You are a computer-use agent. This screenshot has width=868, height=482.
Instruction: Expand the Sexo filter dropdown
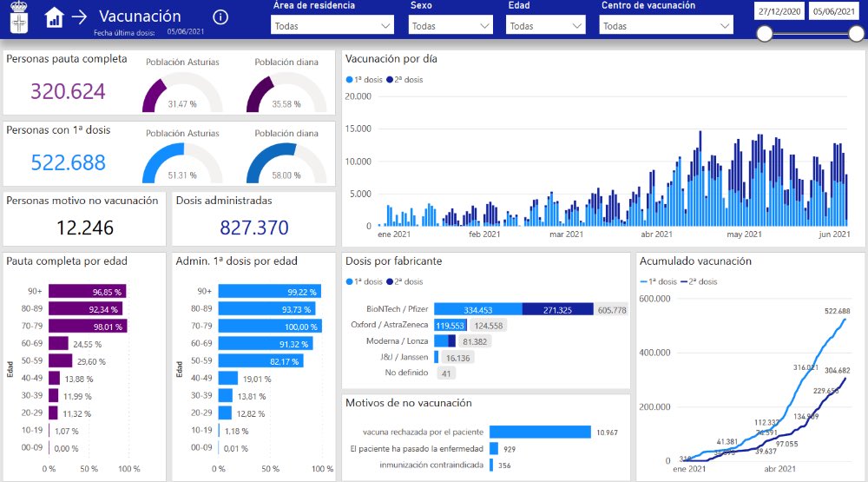(x=450, y=25)
